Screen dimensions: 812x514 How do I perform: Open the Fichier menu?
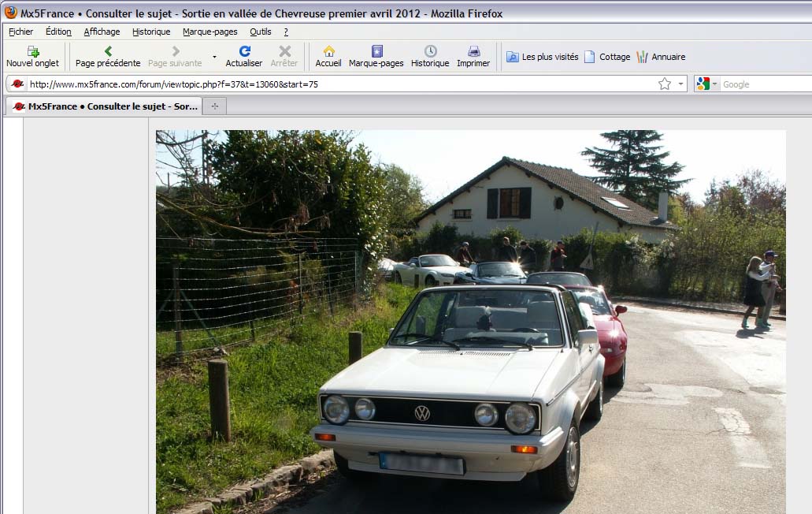click(20, 32)
